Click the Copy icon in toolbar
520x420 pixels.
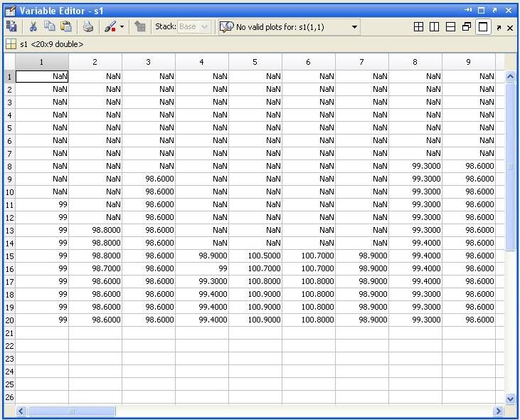pos(49,27)
